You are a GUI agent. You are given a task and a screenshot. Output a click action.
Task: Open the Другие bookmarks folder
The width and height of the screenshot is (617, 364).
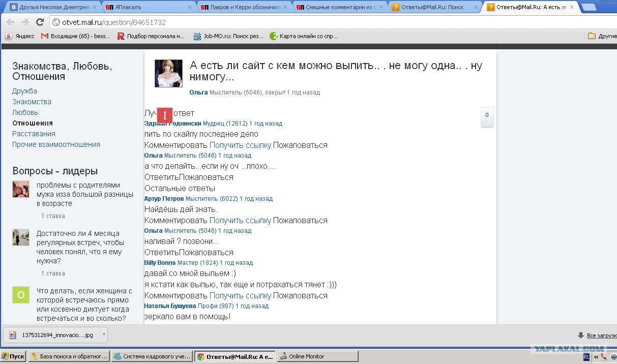coord(602,36)
